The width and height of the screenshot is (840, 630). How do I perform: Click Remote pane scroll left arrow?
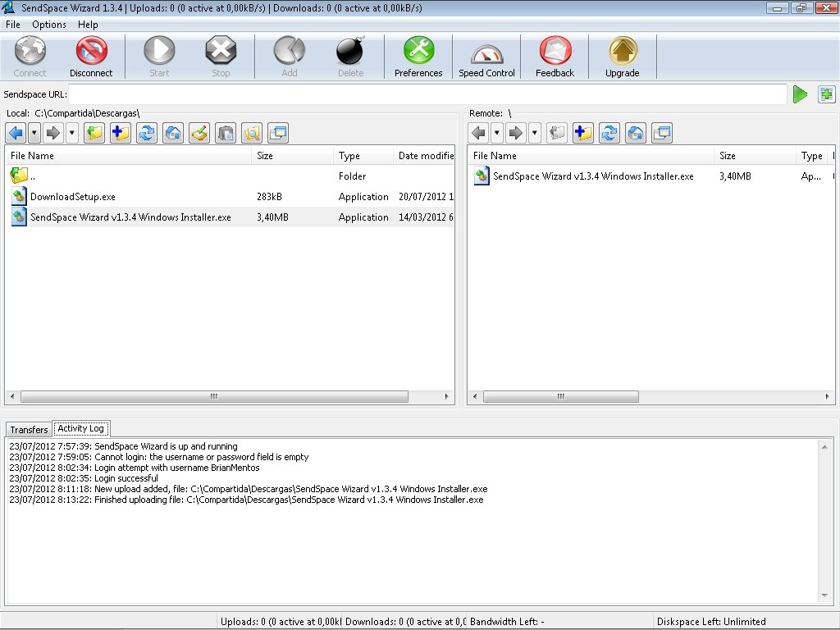[x=475, y=396]
